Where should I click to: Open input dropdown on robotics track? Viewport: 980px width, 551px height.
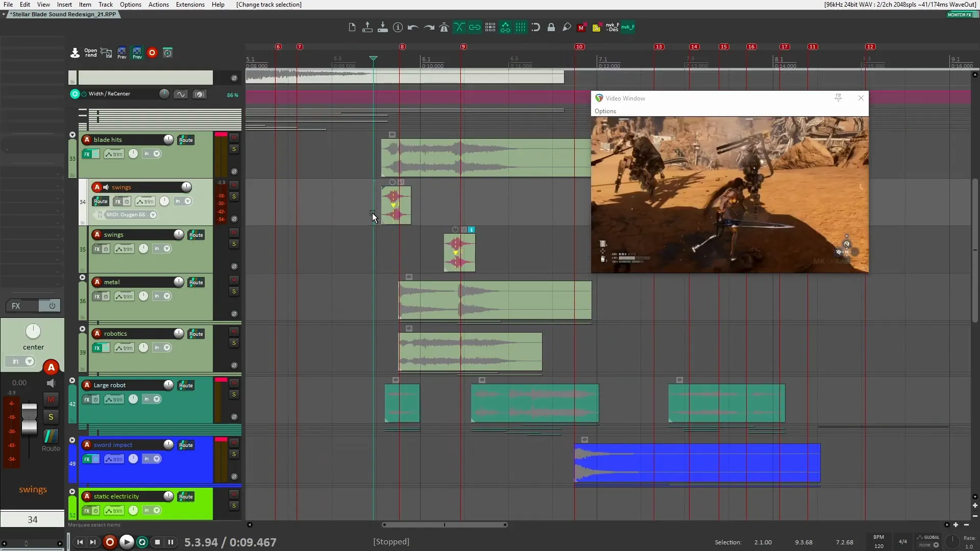167,348
